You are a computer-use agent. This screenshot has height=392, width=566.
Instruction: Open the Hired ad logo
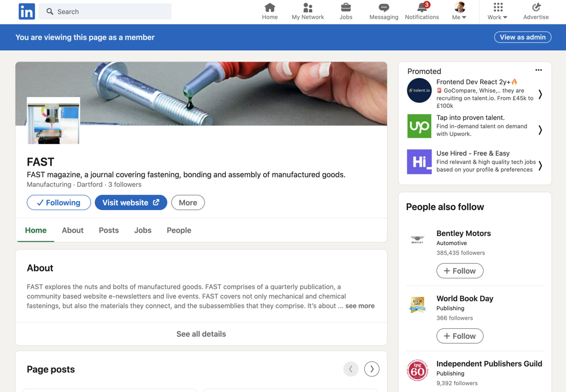[x=419, y=162]
